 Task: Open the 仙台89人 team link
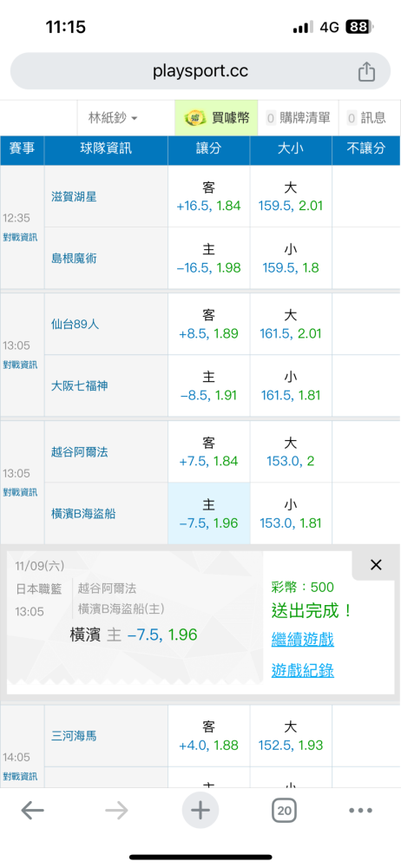pos(75,325)
